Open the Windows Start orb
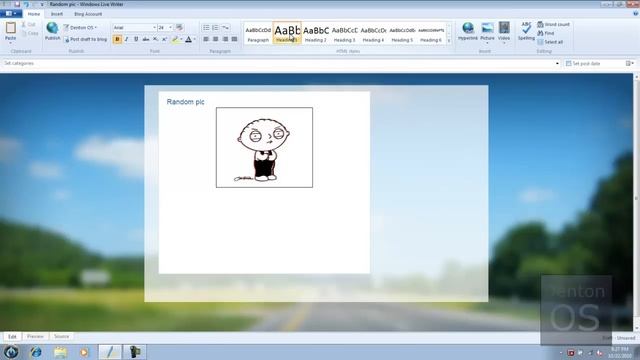The width and height of the screenshot is (640, 360). coord(11,351)
